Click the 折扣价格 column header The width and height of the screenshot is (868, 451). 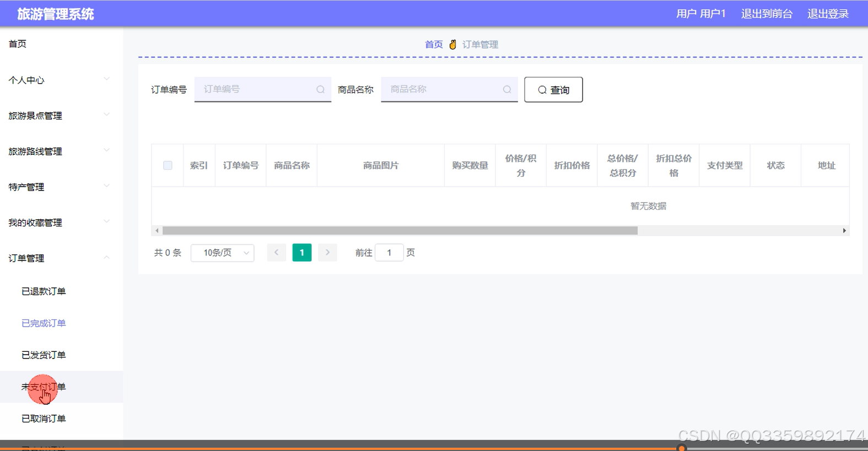572,165
